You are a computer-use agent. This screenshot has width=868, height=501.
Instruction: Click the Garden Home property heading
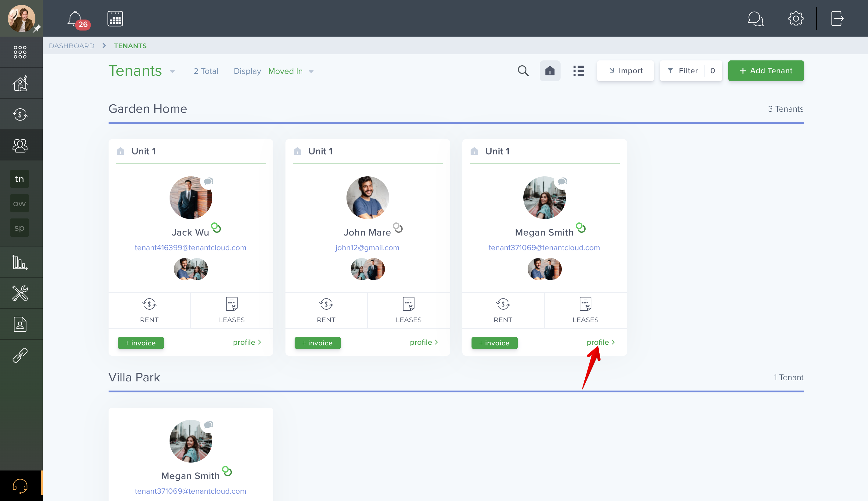148,109
